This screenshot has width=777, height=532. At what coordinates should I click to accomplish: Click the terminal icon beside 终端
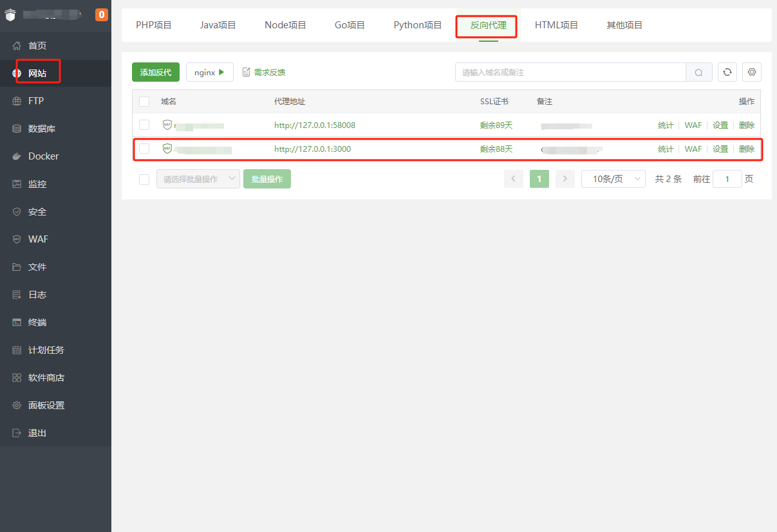pos(17,322)
